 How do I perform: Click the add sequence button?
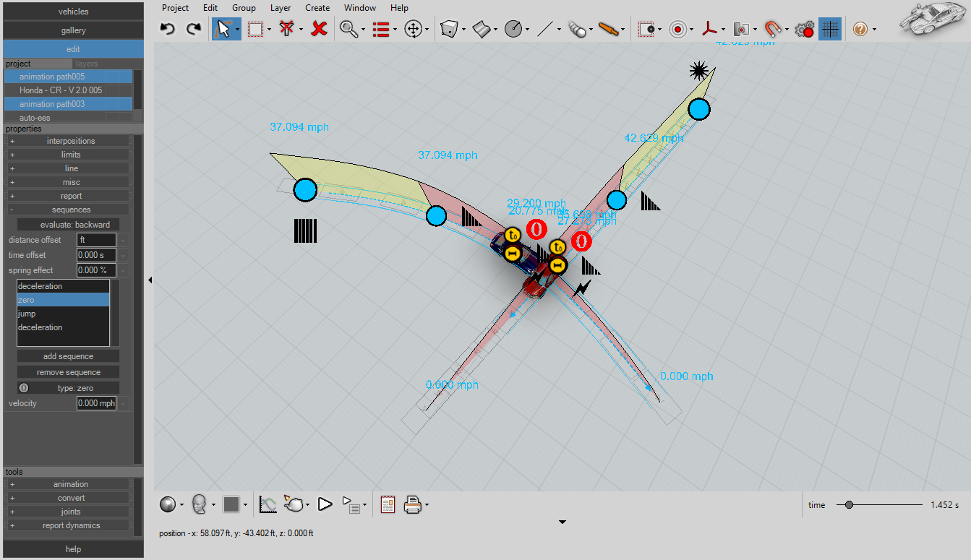coord(69,356)
